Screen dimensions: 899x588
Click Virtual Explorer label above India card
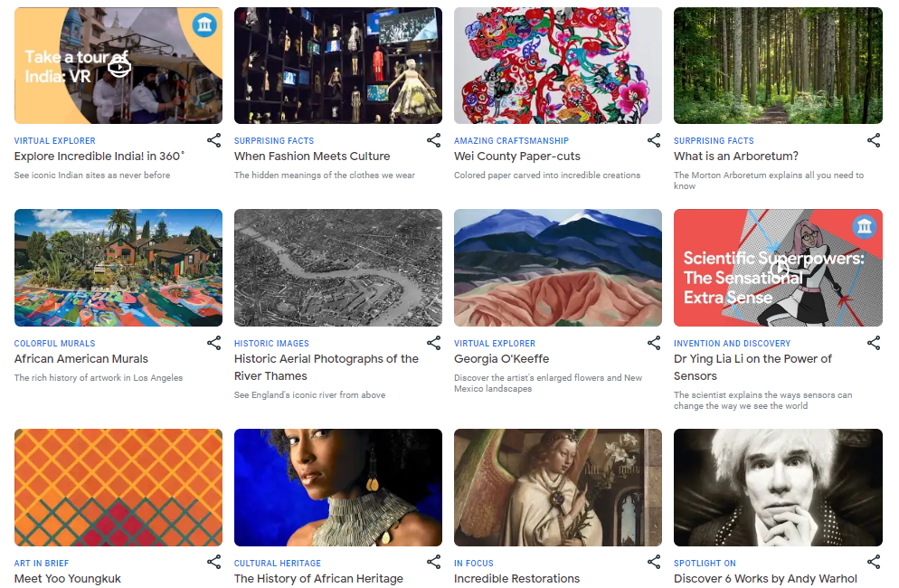point(55,140)
